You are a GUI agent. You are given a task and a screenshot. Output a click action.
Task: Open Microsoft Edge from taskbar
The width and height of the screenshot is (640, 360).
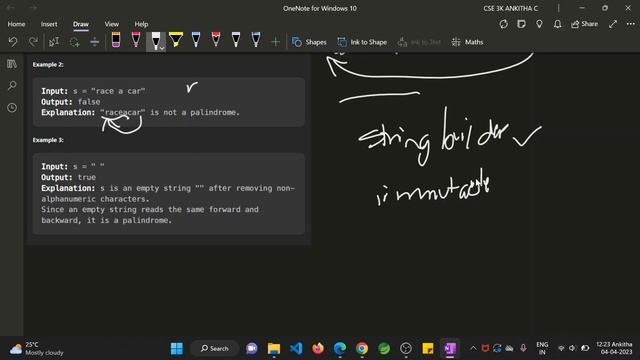pyautogui.click(x=340, y=349)
